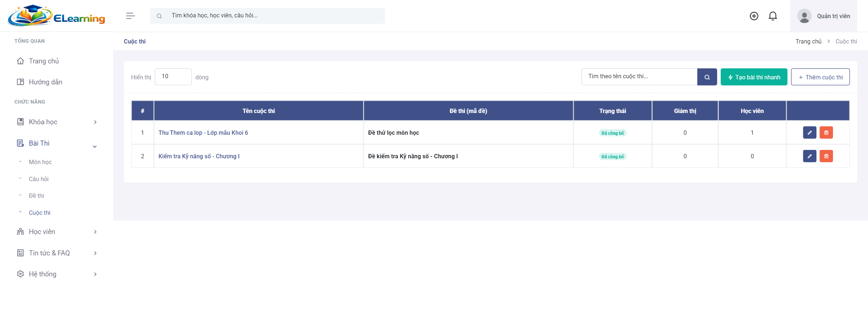Open Kiểm tra Kỹ năng số - Chương I link

click(199, 156)
